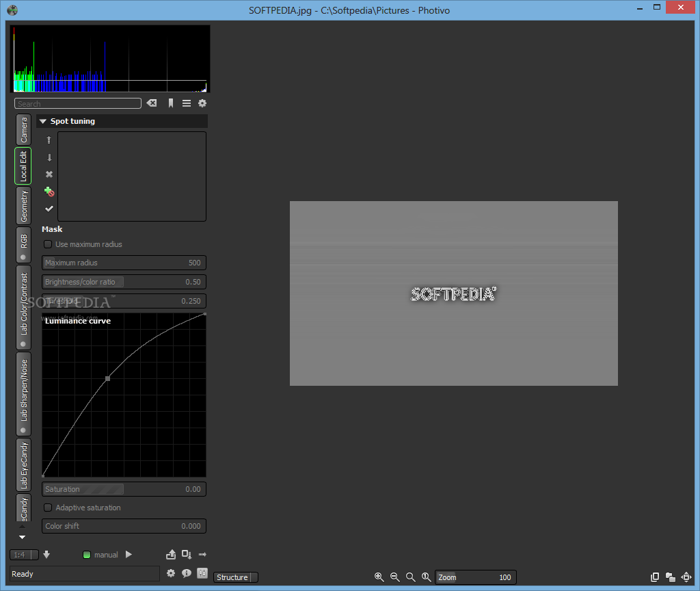Enable Use maximum radius checkbox
Viewport: 700px width, 591px height.
pos(48,244)
